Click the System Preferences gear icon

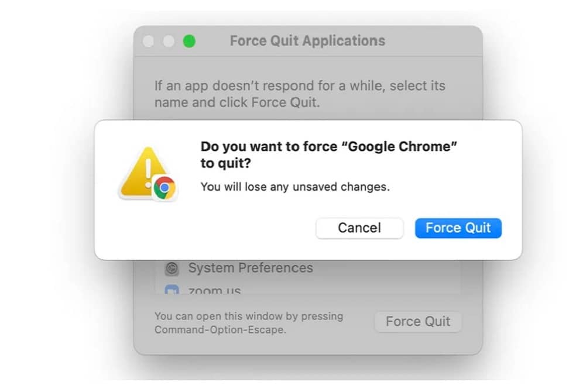[x=172, y=269]
